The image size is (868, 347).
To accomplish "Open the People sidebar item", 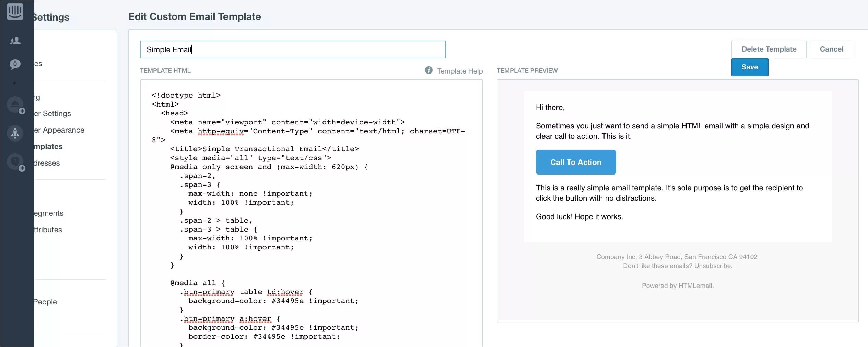I will pos(46,302).
